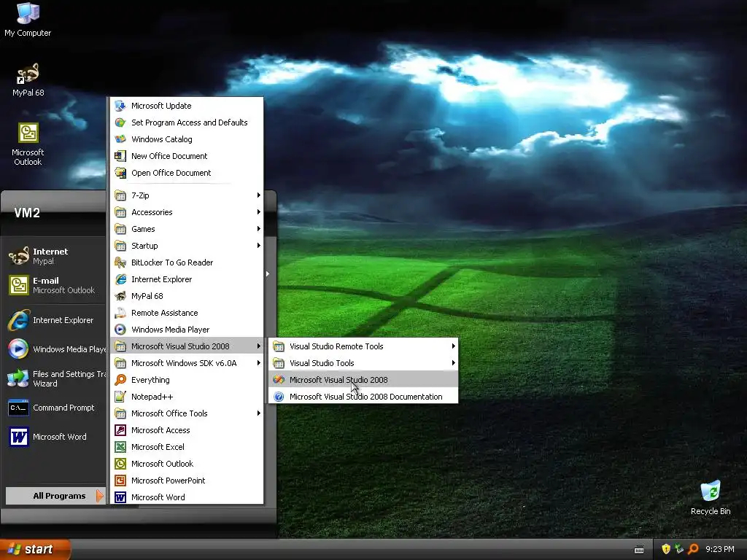The image size is (747, 560).
Task: Launch Windows Media Player from All Programs list
Action: click(x=187, y=330)
